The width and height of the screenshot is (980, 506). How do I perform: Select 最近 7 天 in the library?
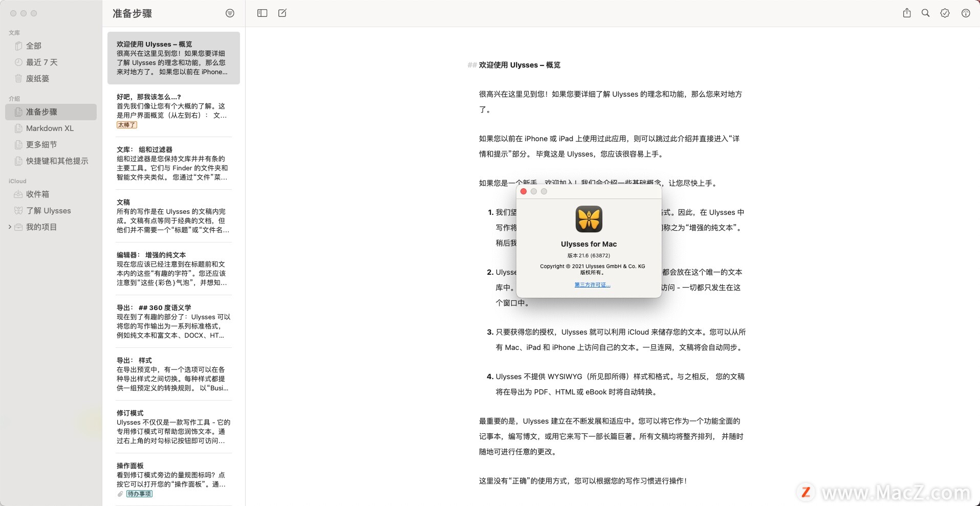pos(51,62)
